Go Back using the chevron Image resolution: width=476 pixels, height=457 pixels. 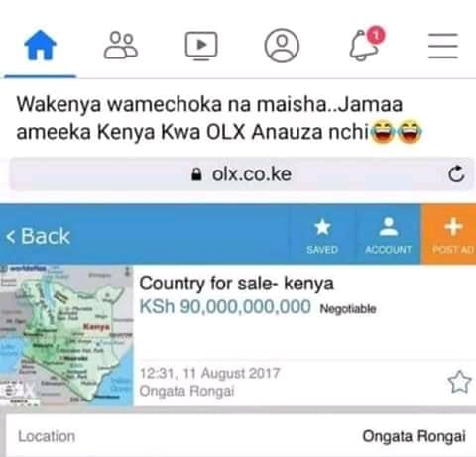pyautogui.click(x=39, y=236)
